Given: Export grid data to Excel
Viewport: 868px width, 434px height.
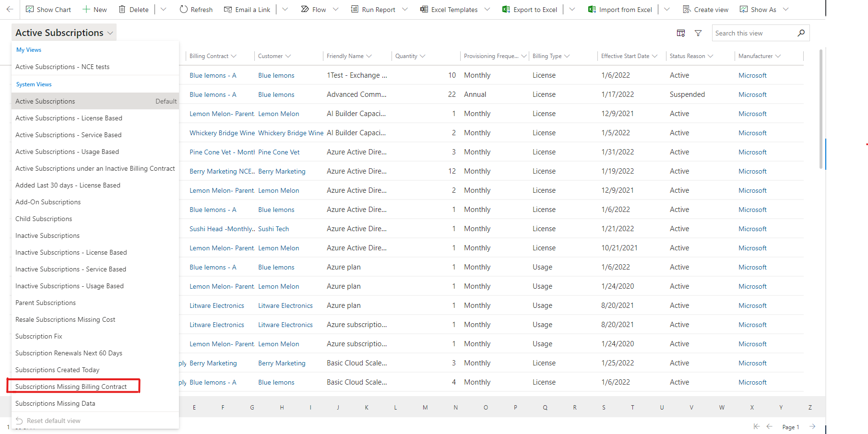Looking at the screenshot, I should point(530,10).
